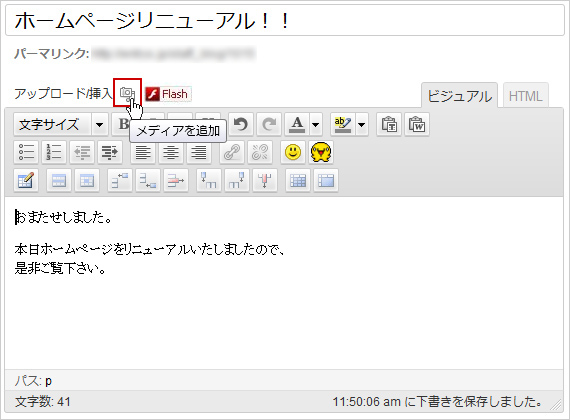Delete the table row
The image size is (570, 420).
(176, 180)
